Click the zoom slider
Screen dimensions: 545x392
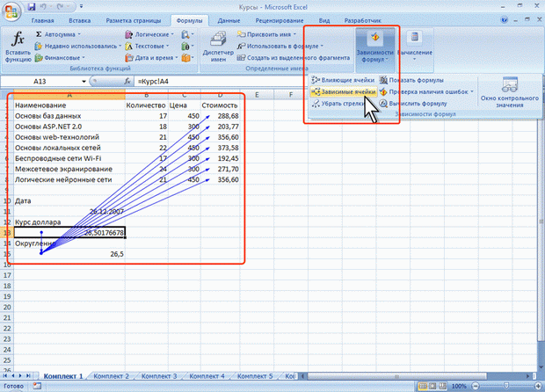(x=507, y=386)
